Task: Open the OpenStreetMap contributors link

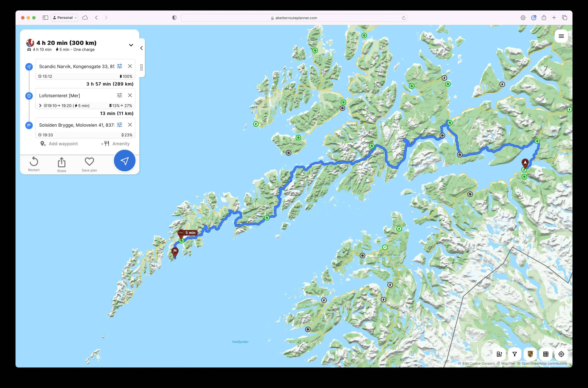Action: pyautogui.click(x=544, y=364)
